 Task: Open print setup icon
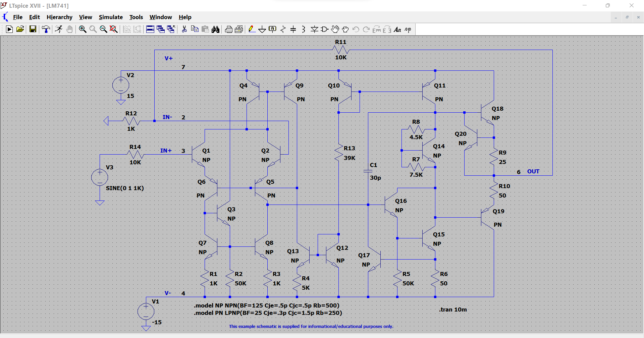click(239, 30)
